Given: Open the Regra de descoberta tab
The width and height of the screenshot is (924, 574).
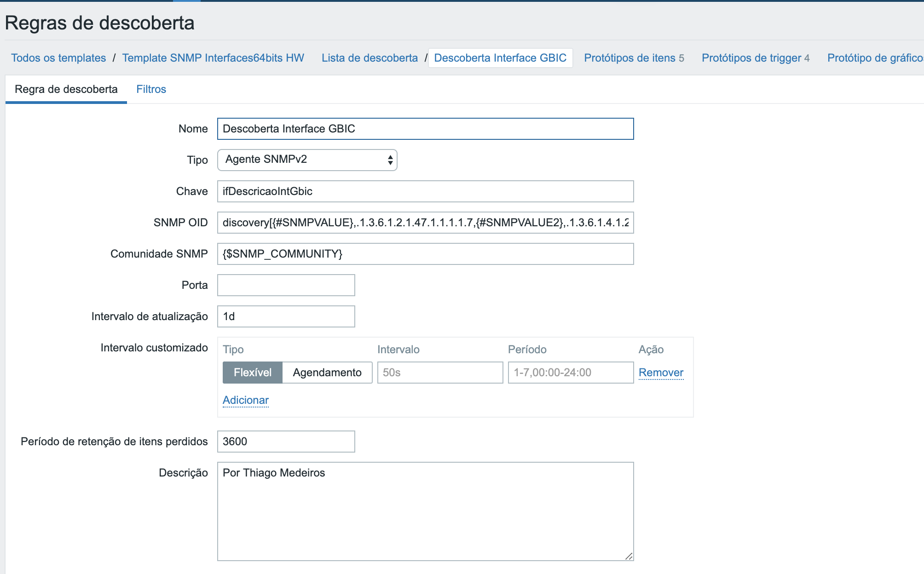Looking at the screenshot, I should pos(66,89).
